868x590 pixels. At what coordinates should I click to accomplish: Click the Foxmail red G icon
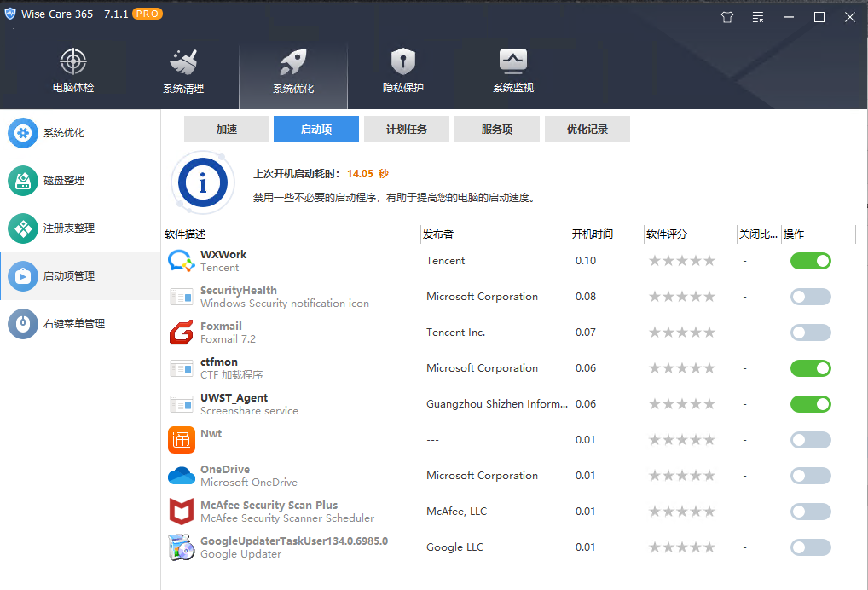pos(182,332)
